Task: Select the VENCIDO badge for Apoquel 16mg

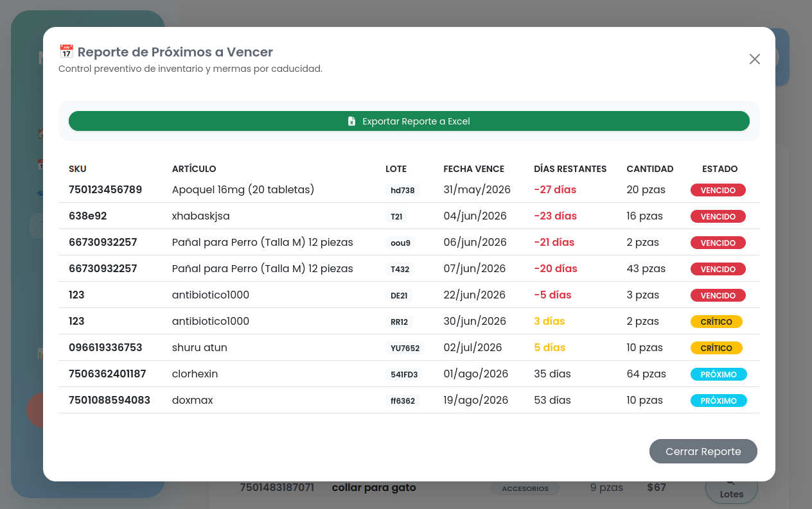Action: click(x=718, y=190)
